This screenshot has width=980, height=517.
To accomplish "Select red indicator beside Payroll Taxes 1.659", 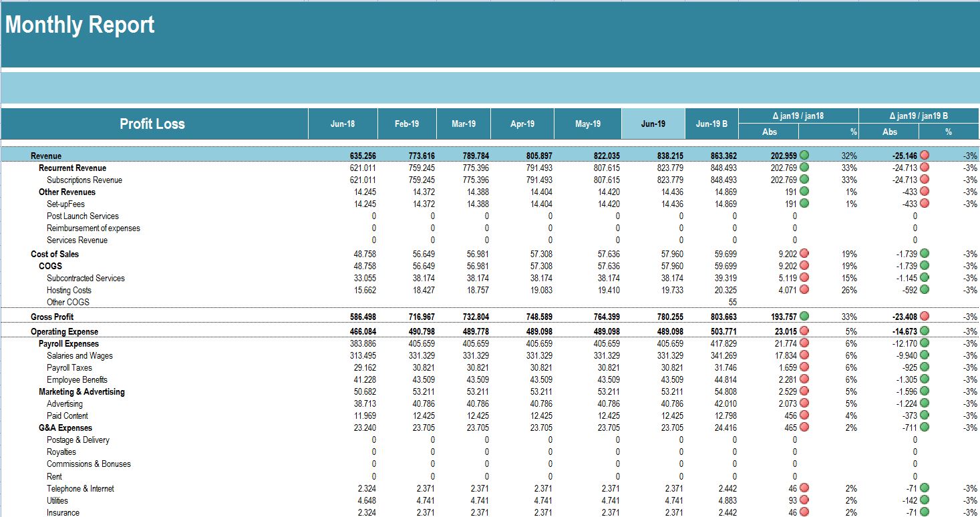I will [x=804, y=367].
